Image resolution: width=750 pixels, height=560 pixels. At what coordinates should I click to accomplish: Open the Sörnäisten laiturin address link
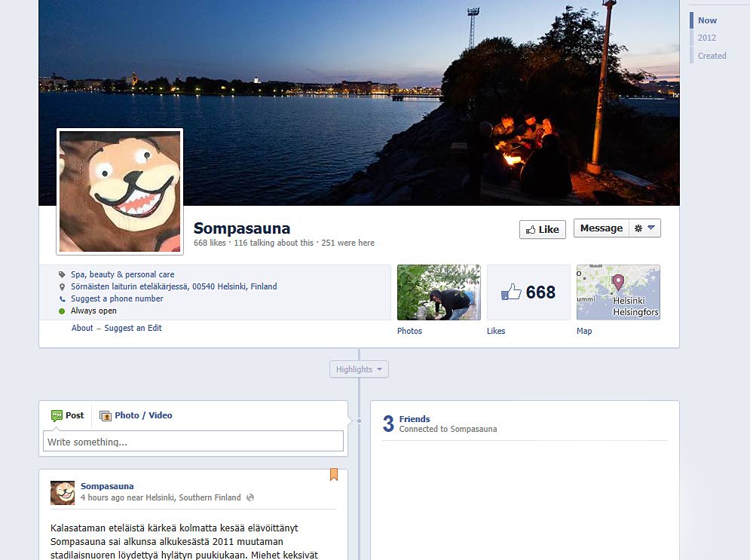tap(173, 286)
